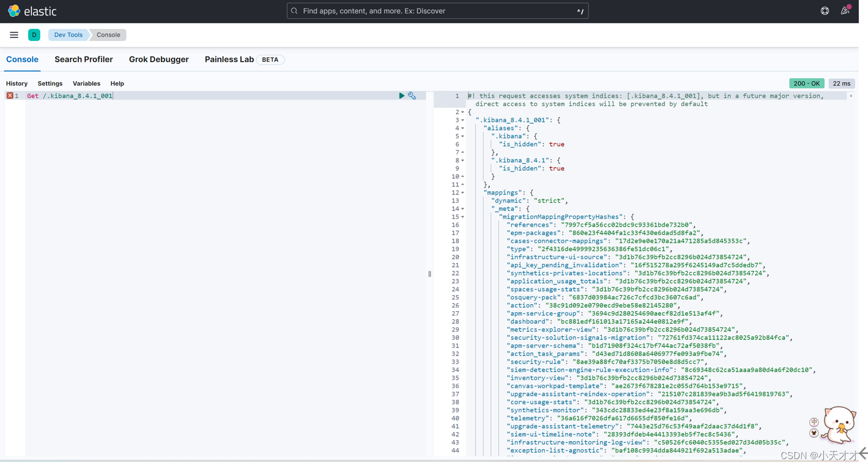Click the search magnifier icon
Screen dimensions: 868x466
pyautogui.click(x=294, y=11)
